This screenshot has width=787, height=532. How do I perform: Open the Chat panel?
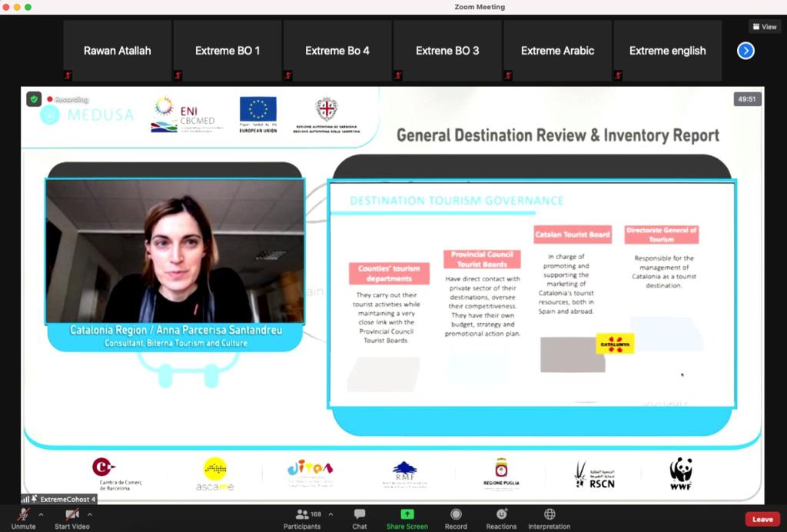click(359, 514)
